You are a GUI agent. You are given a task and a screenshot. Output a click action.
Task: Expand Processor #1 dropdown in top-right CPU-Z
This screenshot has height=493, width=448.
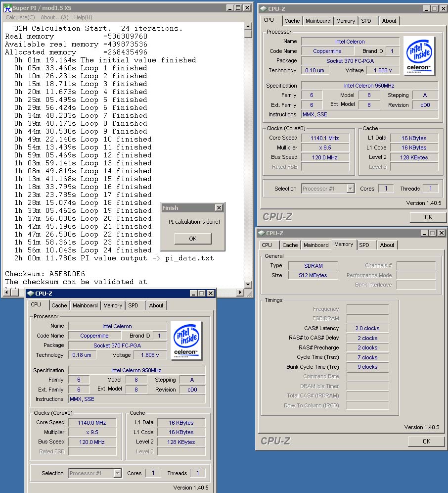[350, 189]
